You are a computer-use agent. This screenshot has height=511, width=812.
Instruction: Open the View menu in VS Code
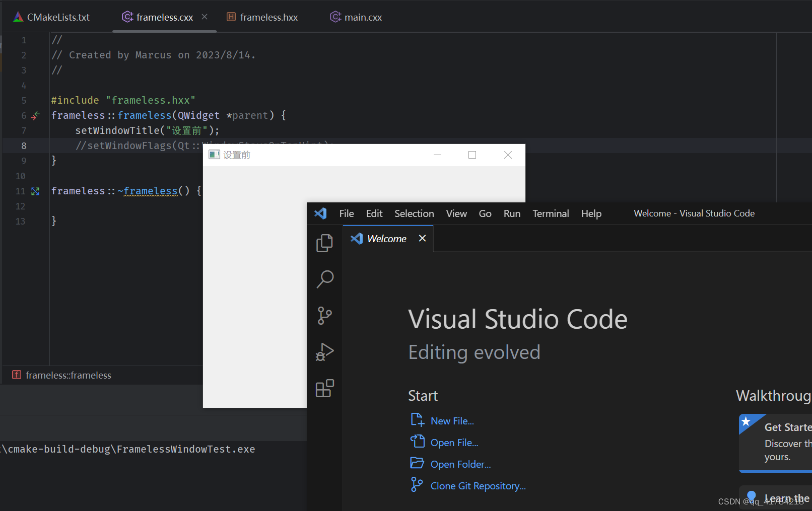pos(456,213)
